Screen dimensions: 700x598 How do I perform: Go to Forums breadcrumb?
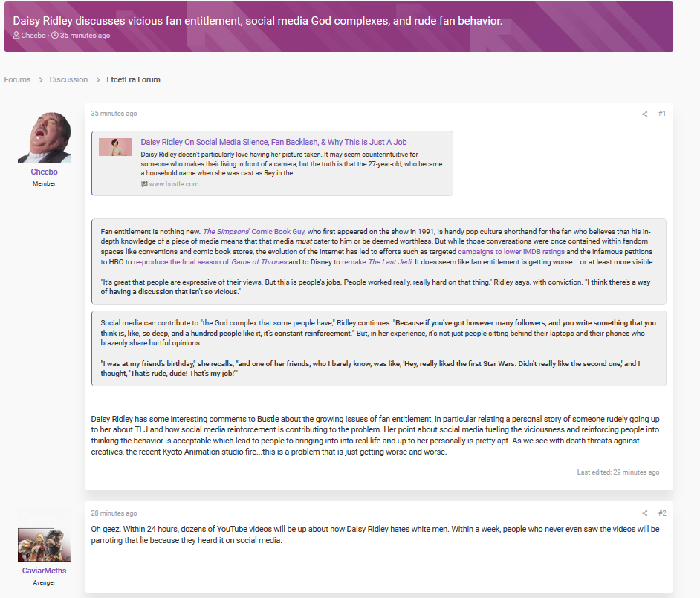tap(17, 80)
